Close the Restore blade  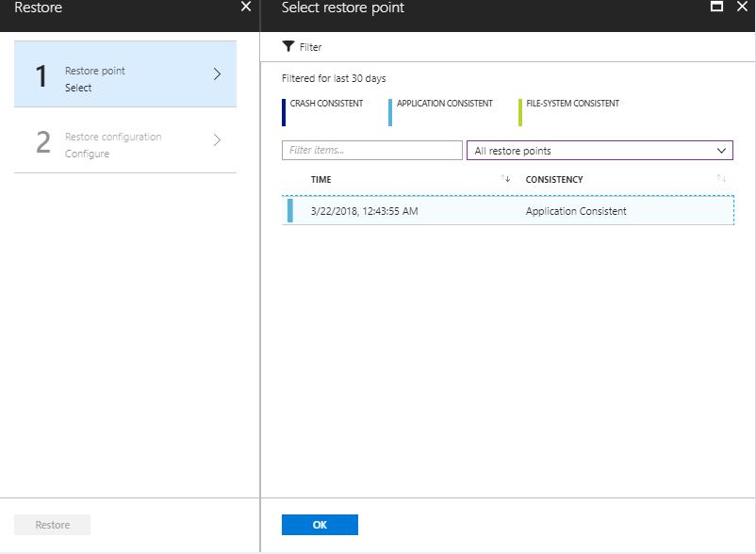[246, 8]
